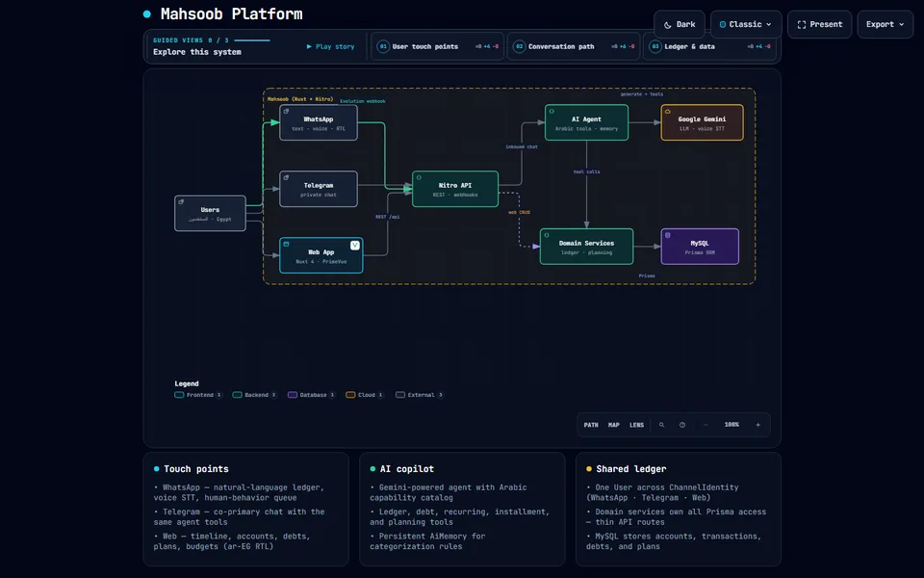Image resolution: width=924 pixels, height=578 pixels.
Task: Click the cloud icon in Google Gemini node
Action: click(668, 111)
